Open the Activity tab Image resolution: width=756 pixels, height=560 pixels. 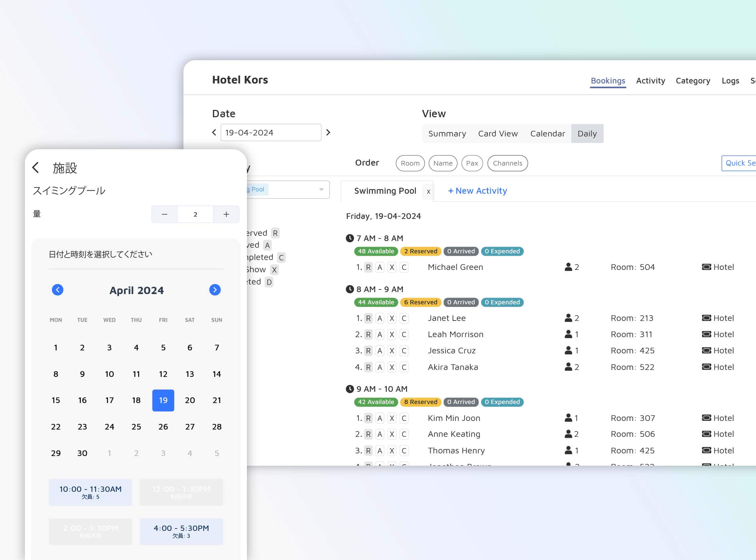coord(651,81)
